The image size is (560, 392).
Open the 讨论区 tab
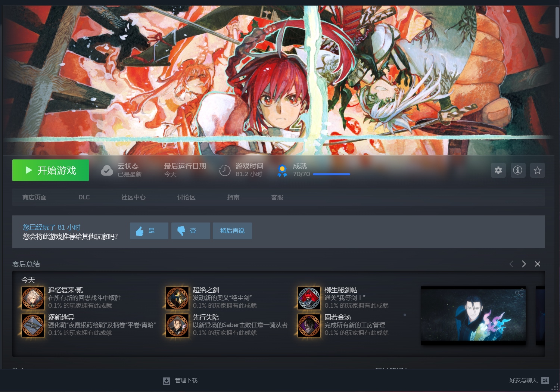tap(186, 197)
